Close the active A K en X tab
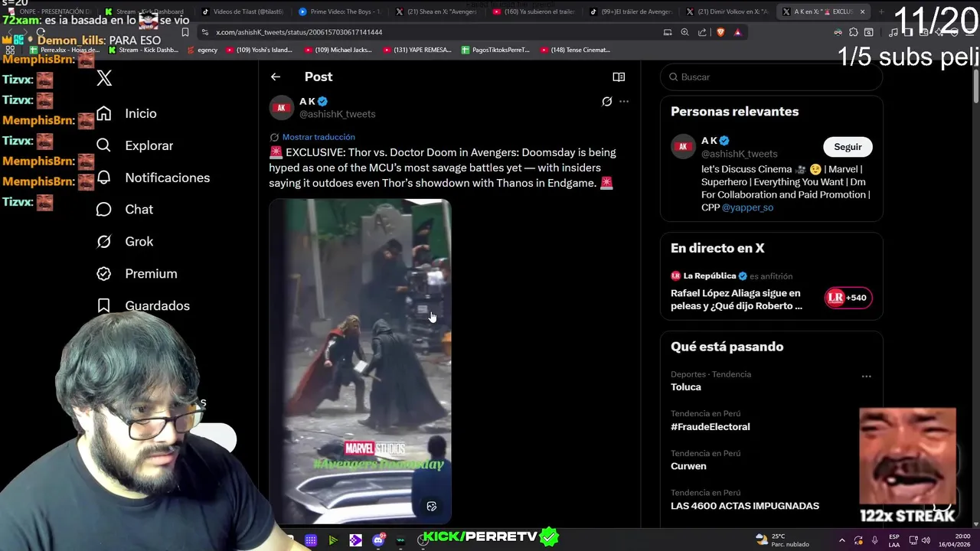This screenshot has width=980, height=551. [x=862, y=11]
